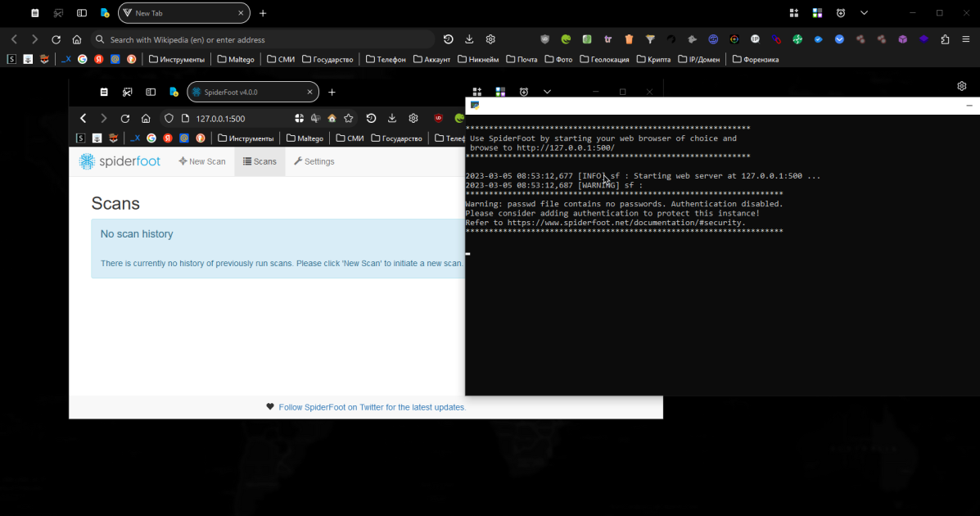Reload the outer browser page
This screenshot has height=516, width=980.
(x=56, y=39)
